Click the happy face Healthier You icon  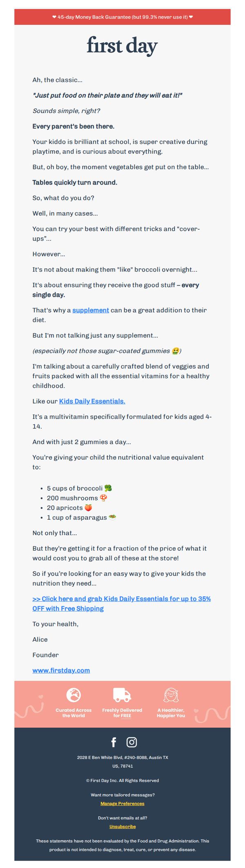point(171,695)
